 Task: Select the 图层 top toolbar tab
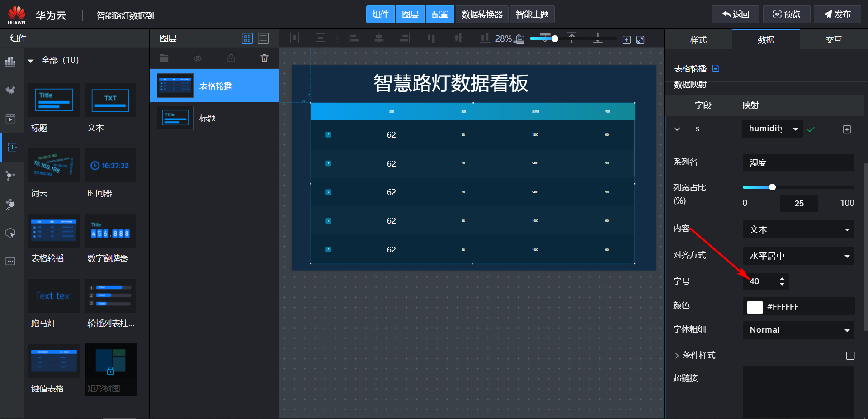click(410, 14)
